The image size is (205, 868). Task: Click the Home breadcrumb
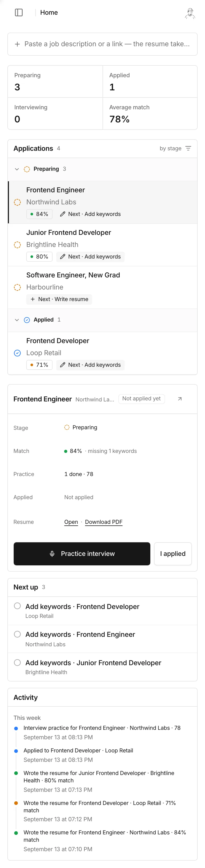pyautogui.click(x=49, y=12)
